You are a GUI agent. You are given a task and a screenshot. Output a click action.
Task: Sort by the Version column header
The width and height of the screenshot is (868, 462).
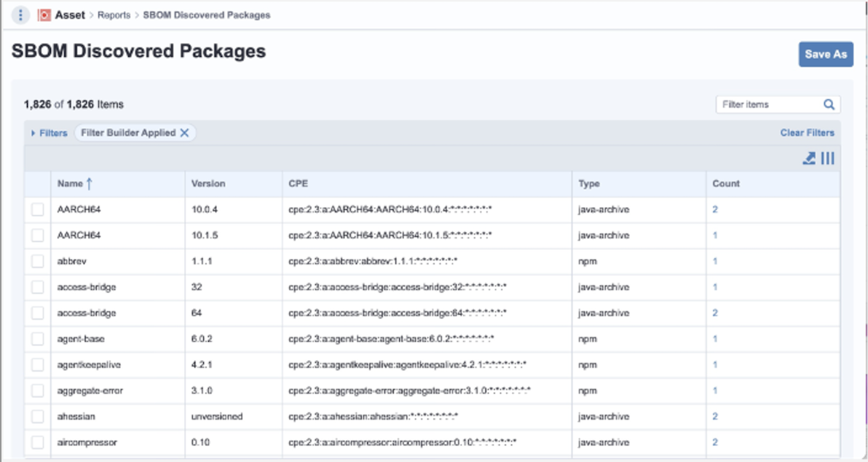tap(208, 184)
